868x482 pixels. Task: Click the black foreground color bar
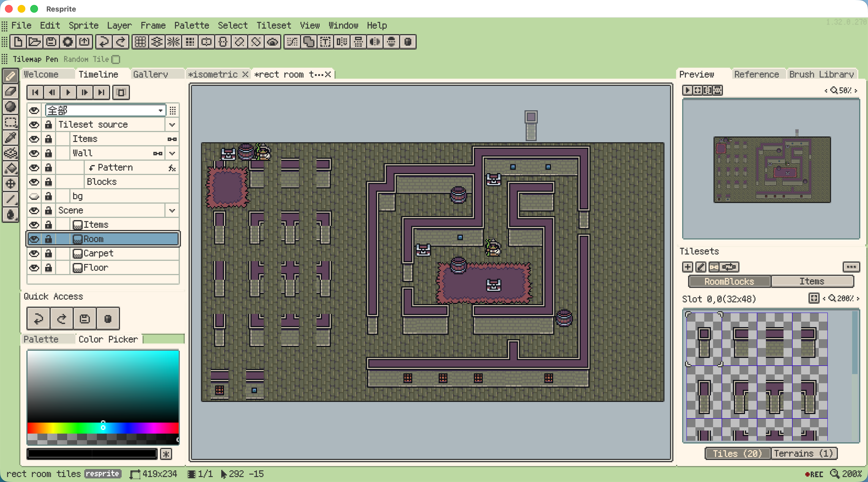pyautogui.click(x=92, y=454)
